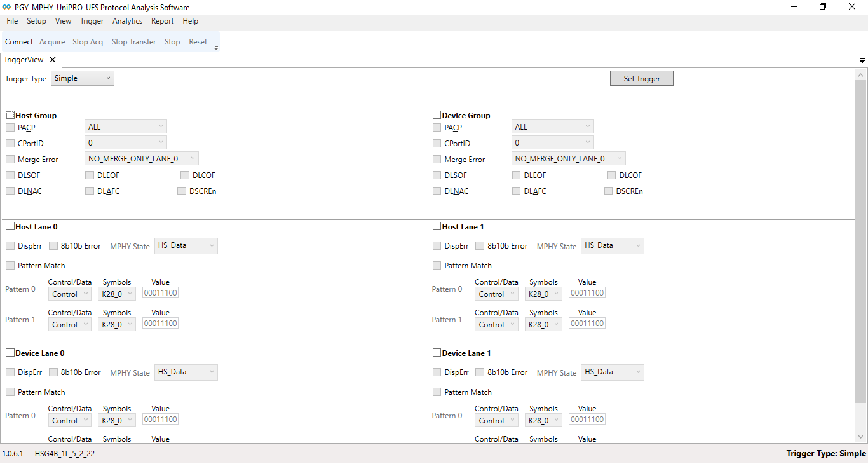Expand the Host Group PACP dropdown
The image size is (868, 464).
125,127
